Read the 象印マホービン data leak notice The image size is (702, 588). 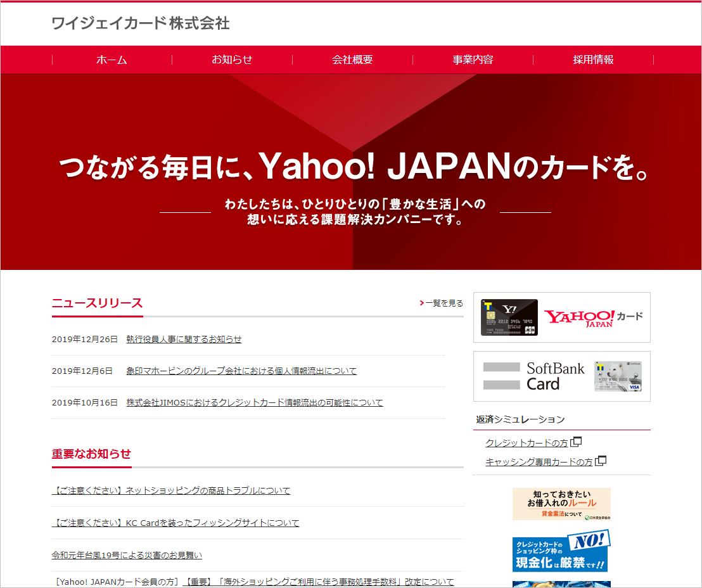point(241,371)
